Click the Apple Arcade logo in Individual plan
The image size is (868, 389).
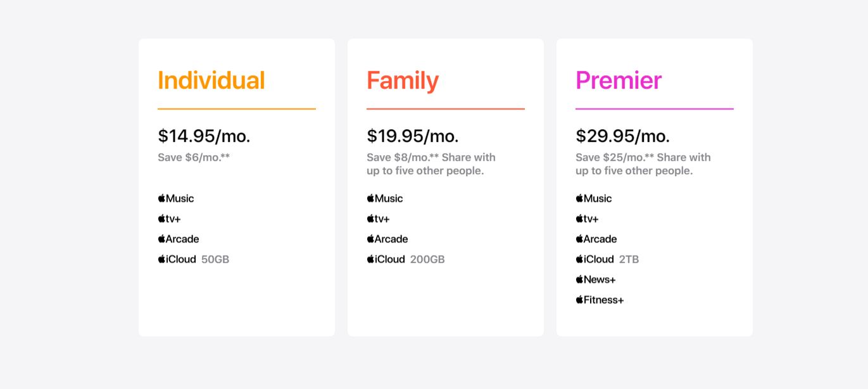tap(179, 239)
